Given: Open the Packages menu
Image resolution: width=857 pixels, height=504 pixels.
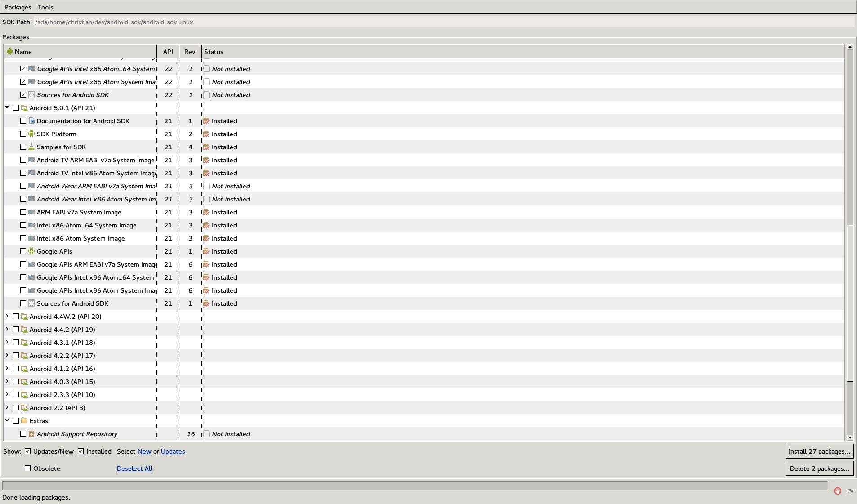Looking at the screenshot, I should (x=18, y=7).
